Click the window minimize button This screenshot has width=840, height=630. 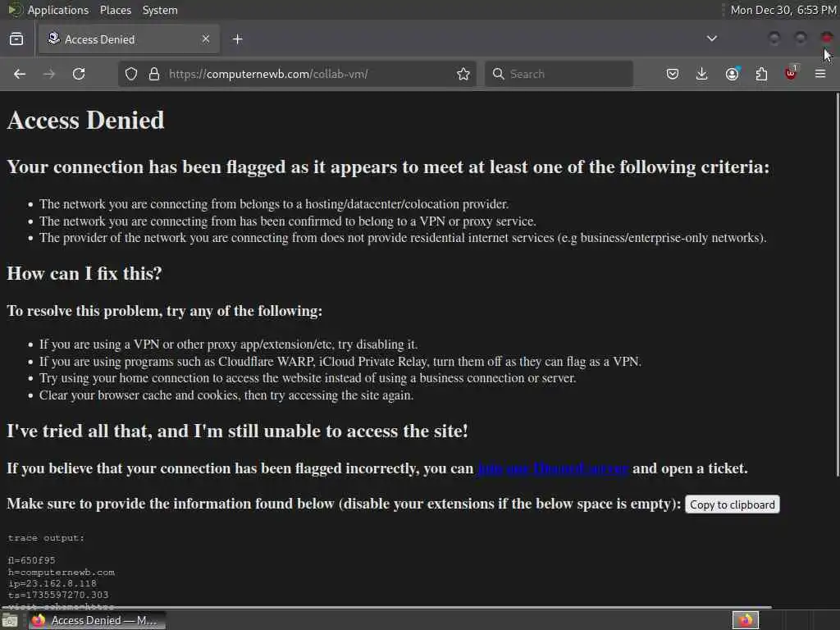pos(774,38)
